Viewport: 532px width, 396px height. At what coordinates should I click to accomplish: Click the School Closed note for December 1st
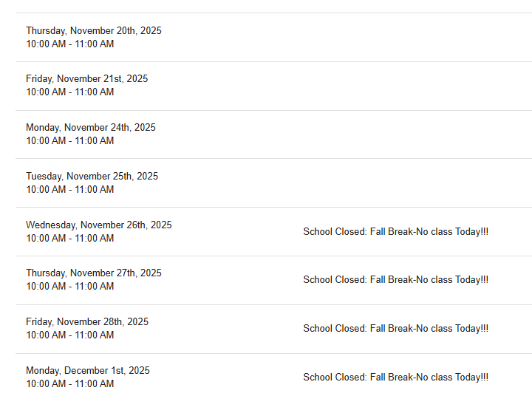pyautogui.click(x=395, y=377)
